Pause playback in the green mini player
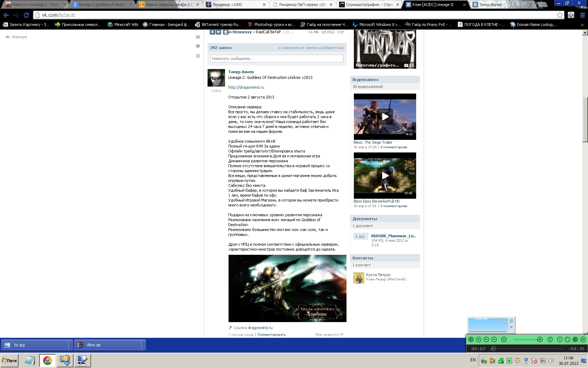Screen dimensions: 588x368 [478, 339]
